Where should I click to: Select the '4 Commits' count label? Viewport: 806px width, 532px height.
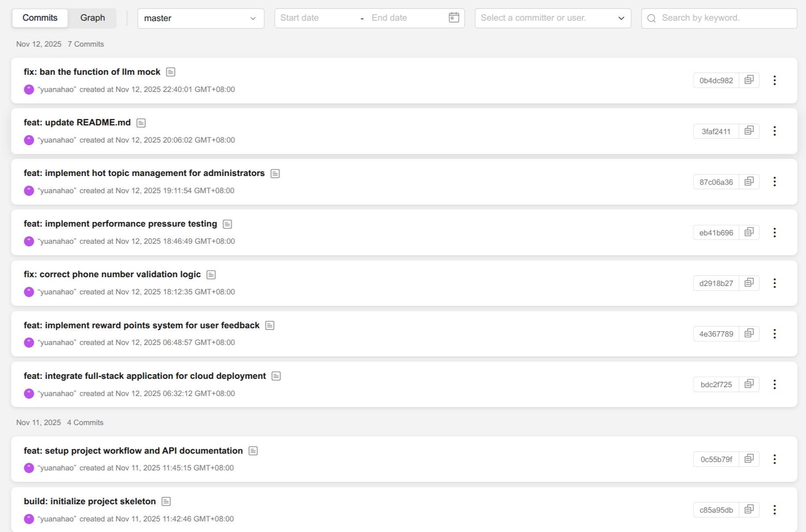coord(85,422)
